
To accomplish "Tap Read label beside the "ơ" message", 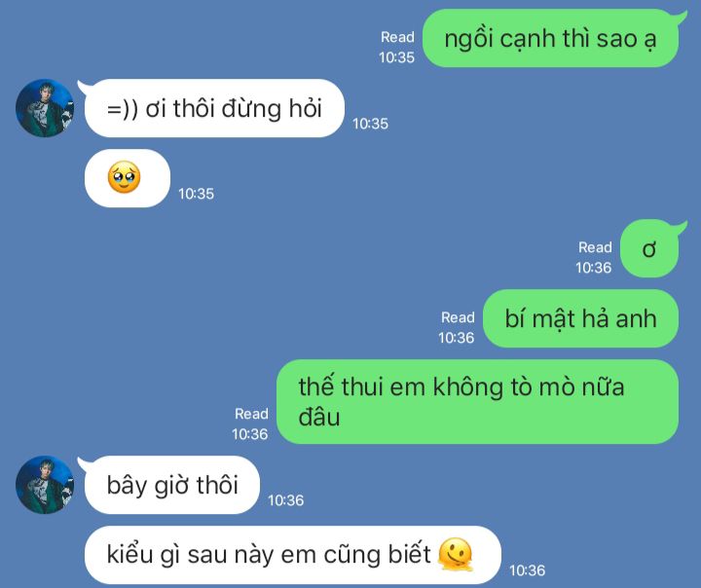I will click(x=595, y=247).
